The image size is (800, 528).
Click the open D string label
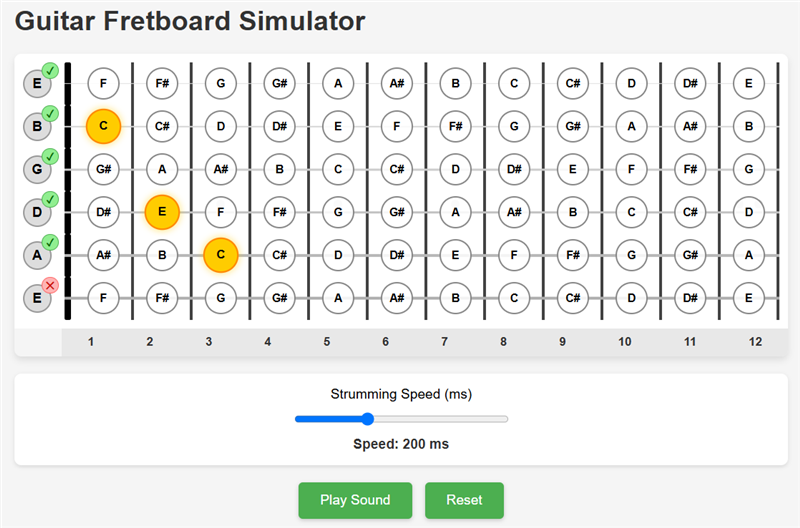[37, 212]
